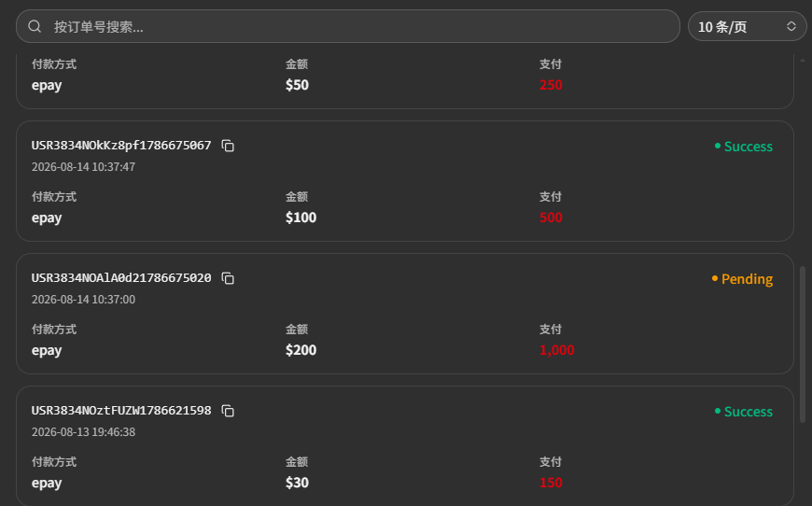Click the timestamp 2026-08-14 10:37:47

tap(83, 167)
